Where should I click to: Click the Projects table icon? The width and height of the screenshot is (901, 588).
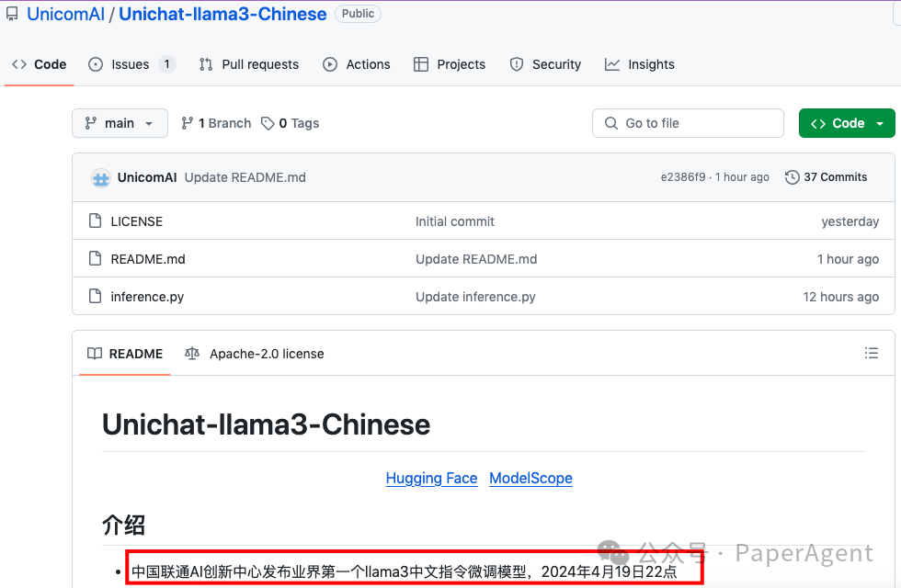[x=421, y=64]
